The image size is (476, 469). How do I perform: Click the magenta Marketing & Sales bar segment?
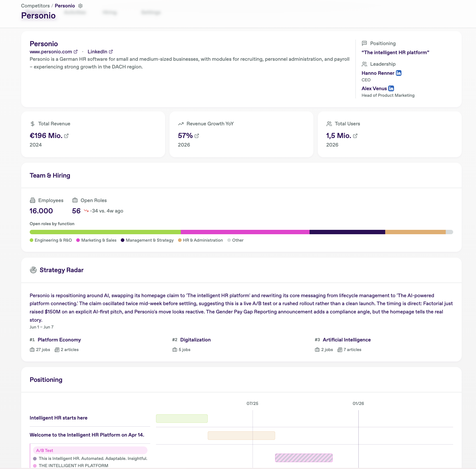click(245, 232)
